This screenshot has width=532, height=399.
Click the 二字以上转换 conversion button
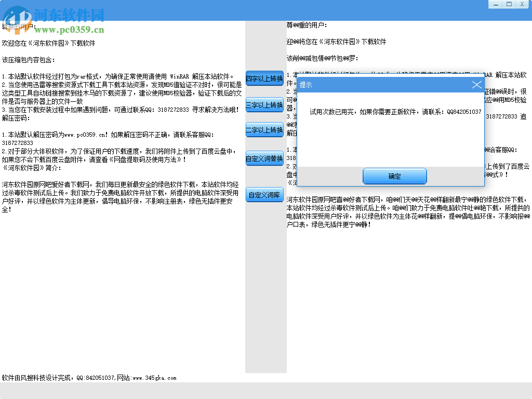[x=264, y=130]
